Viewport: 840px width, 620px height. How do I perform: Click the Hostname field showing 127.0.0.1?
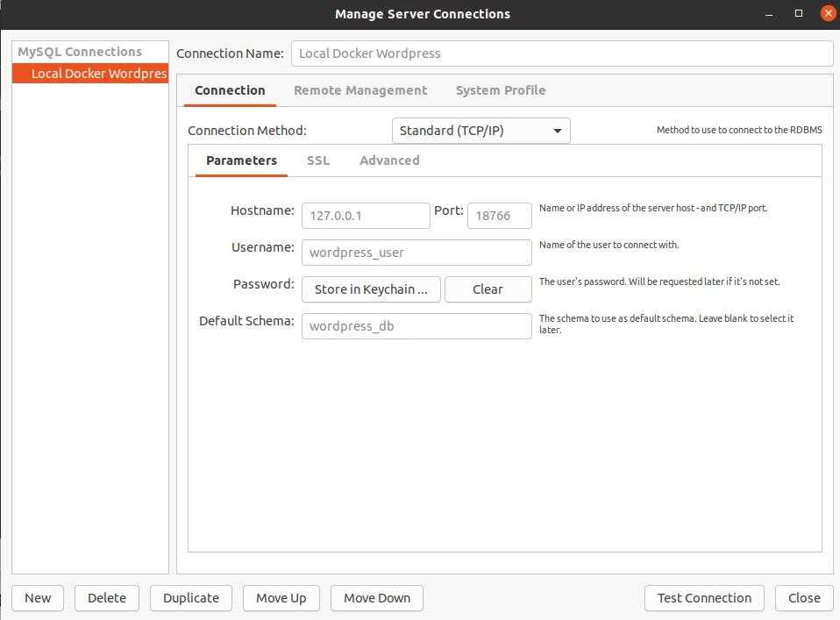(x=366, y=216)
